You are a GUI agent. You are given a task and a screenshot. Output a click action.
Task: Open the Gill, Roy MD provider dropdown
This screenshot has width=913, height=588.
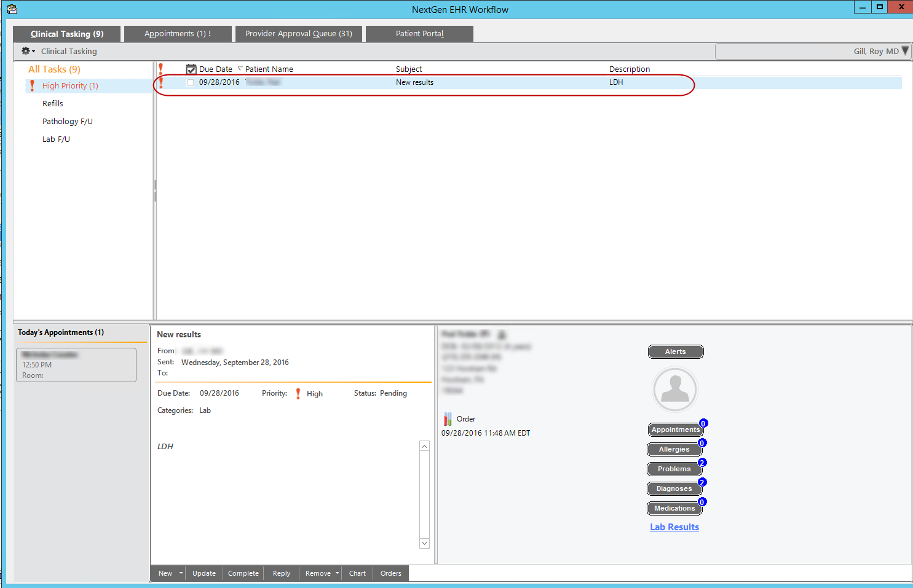(x=904, y=51)
